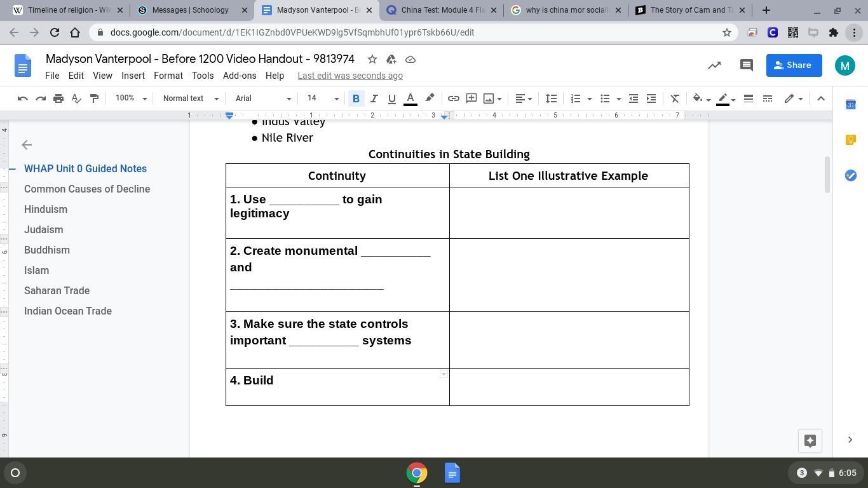This screenshot has height=488, width=868.
Task: Open the table border color tool
Action: [x=726, y=98]
